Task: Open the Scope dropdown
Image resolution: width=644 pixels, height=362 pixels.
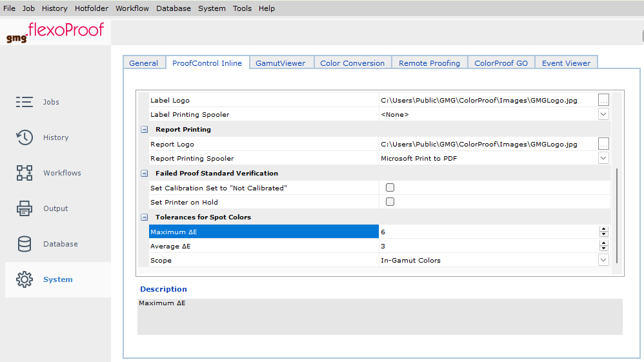Action: click(603, 260)
